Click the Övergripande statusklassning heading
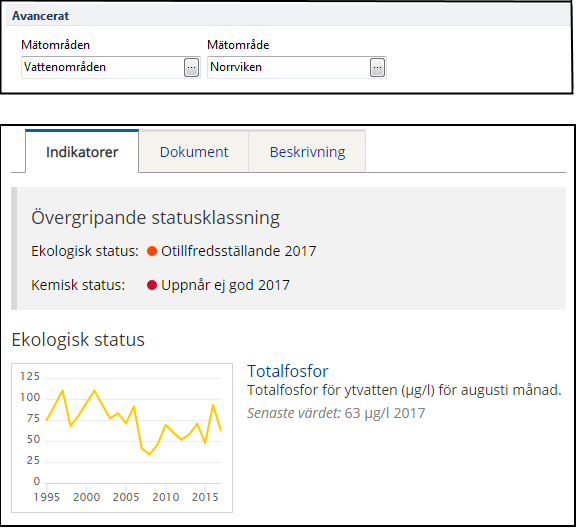Image resolution: width=578 pixels, height=530 pixels. [156, 217]
